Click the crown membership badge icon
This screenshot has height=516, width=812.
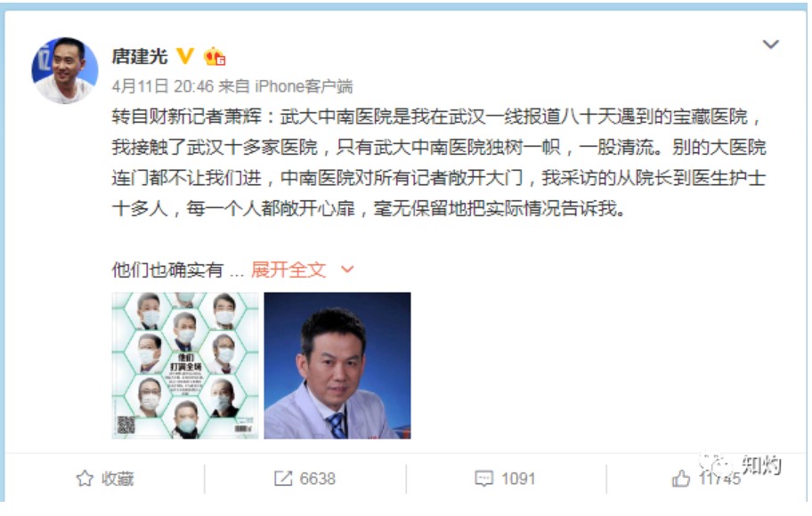[x=215, y=56]
